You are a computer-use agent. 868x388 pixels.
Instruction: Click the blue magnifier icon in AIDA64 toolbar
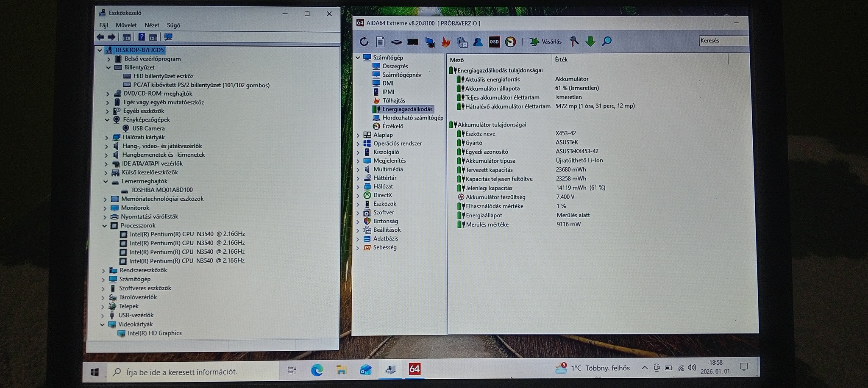606,41
